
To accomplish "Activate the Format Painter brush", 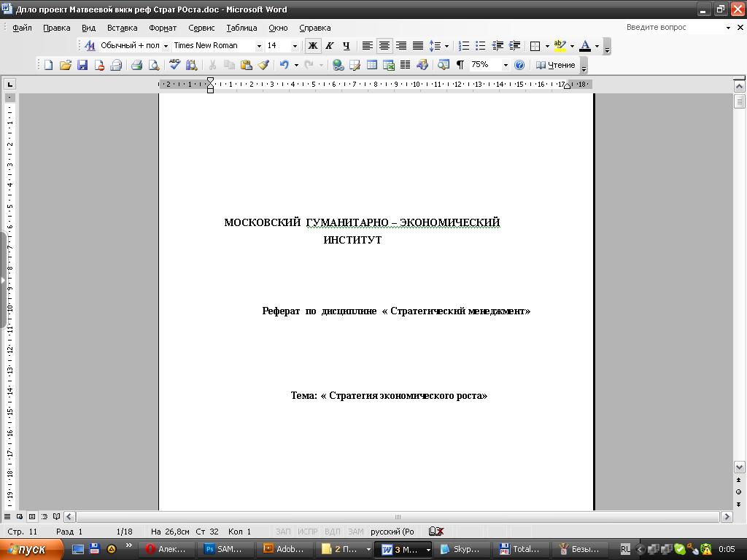I will (x=263, y=65).
